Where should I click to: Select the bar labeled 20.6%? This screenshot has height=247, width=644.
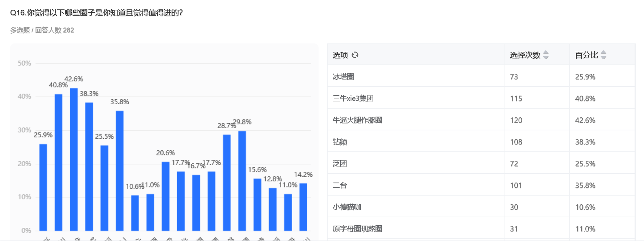point(166,196)
